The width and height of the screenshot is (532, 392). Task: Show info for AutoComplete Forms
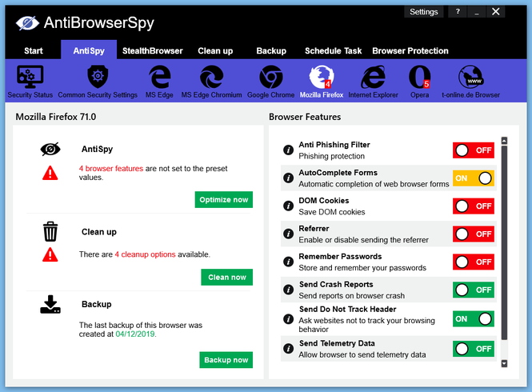point(288,178)
